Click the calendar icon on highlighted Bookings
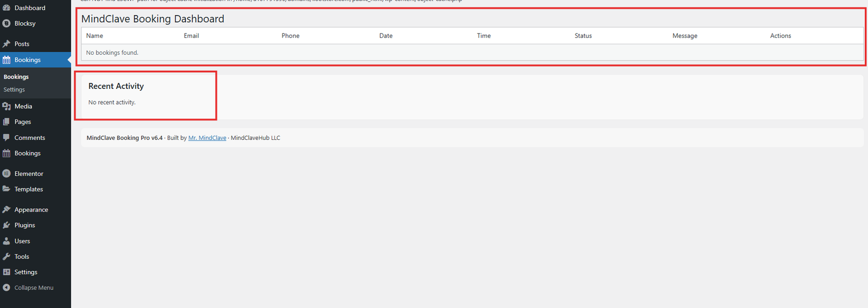This screenshot has width=868, height=308. (x=7, y=60)
